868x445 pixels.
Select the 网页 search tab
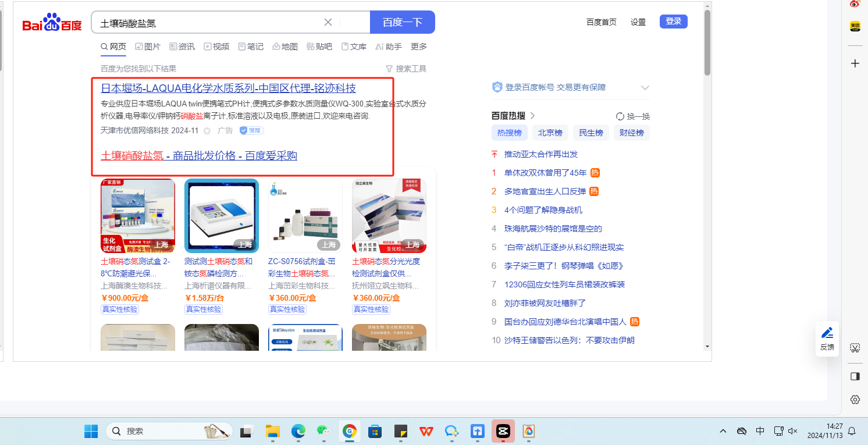point(113,47)
